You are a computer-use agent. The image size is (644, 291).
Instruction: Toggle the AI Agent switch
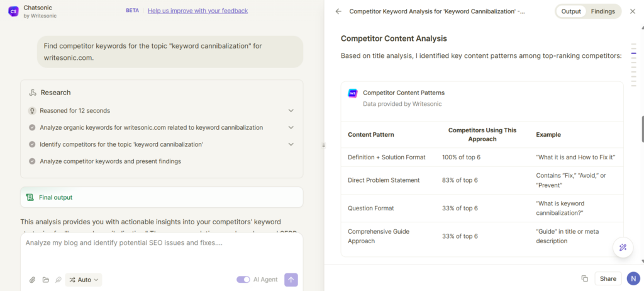243,280
